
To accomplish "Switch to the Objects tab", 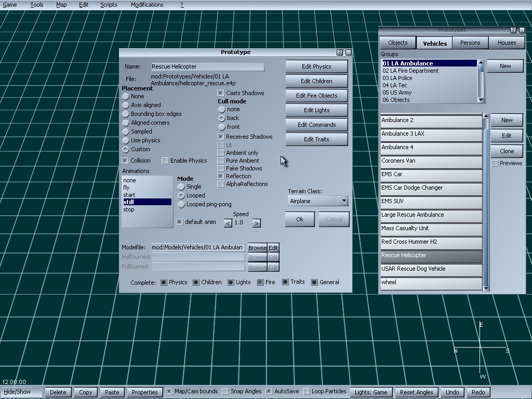I will (397, 43).
